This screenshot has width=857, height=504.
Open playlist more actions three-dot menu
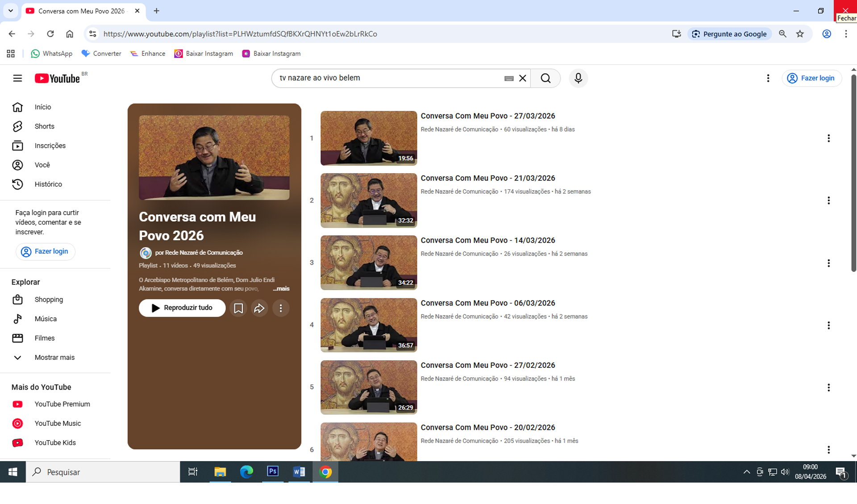pos(281,308)
